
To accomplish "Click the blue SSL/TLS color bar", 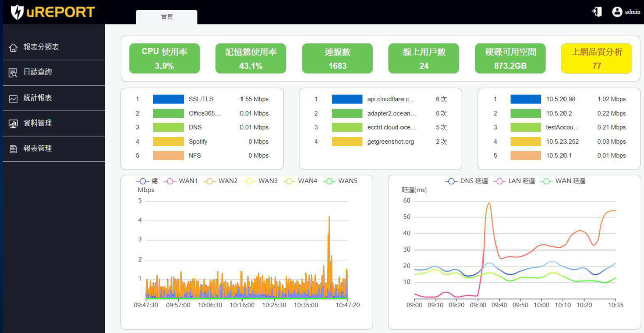I will (168, 99).
